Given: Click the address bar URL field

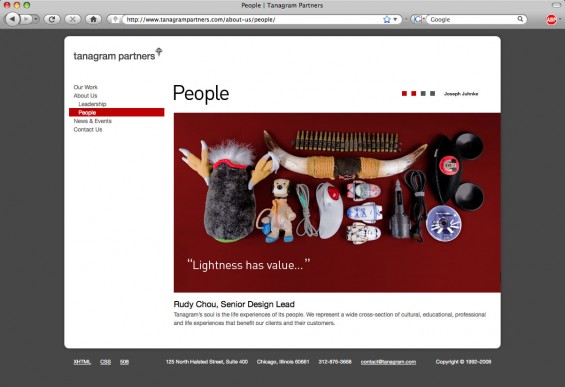Looking at the screenshot, I should click(252, 19).
